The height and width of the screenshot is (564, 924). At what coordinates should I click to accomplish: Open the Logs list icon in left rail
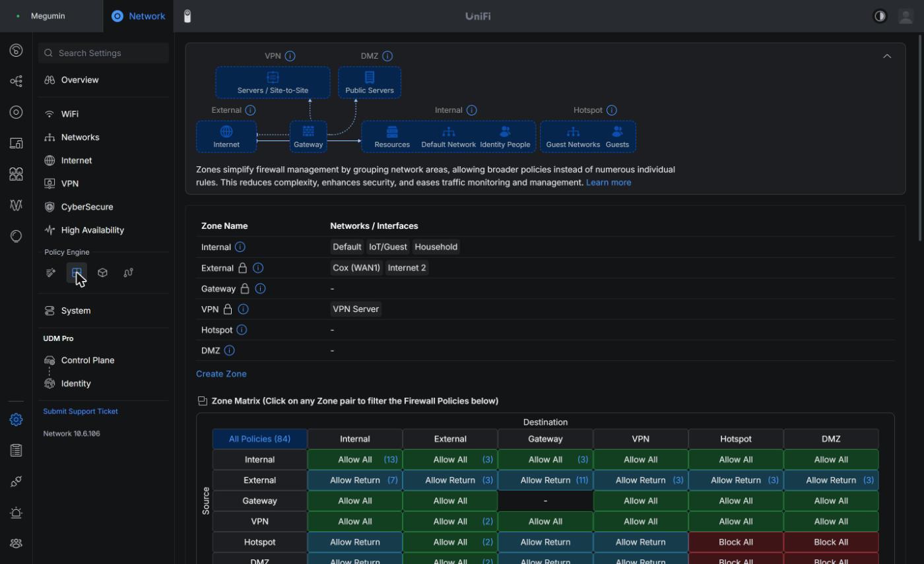coord(16,451)
